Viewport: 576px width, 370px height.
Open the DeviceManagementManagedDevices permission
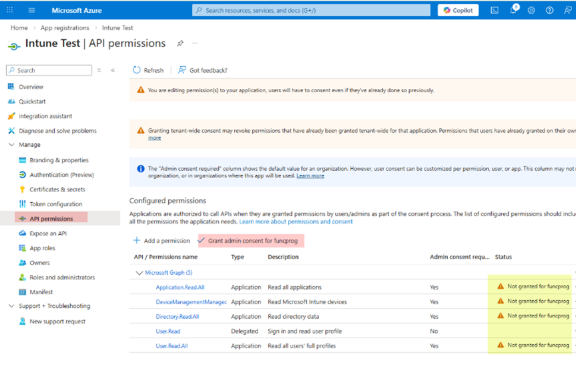point(191,302)
